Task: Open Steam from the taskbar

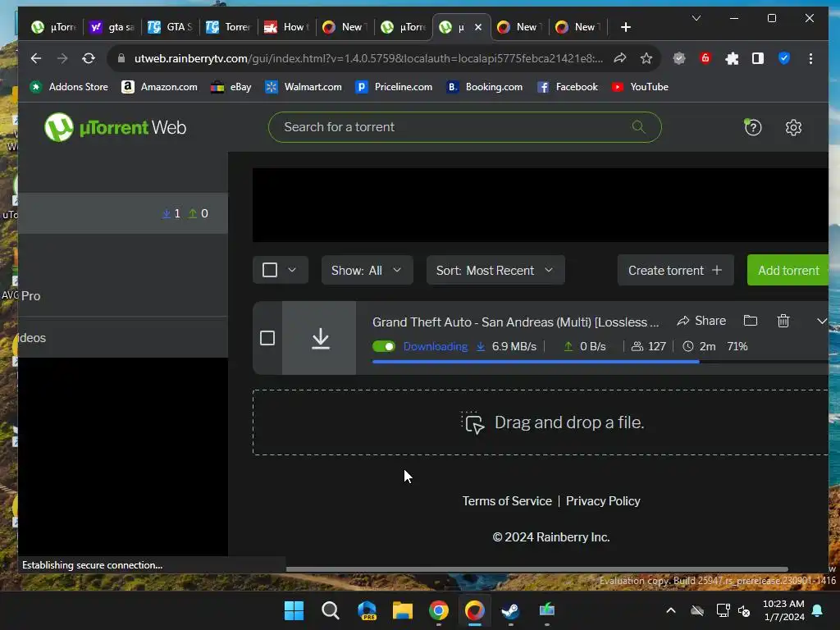Action: click(x=510, y=610)
